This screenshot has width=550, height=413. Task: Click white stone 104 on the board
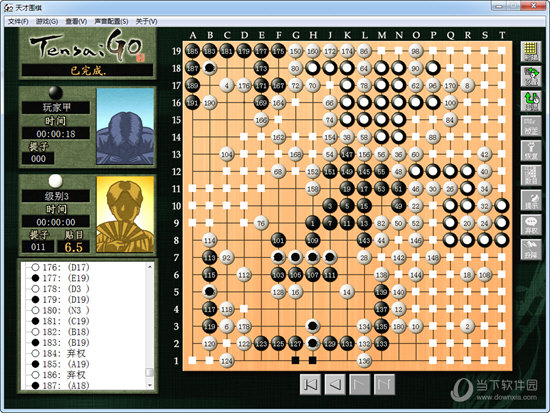coord(227,154)
